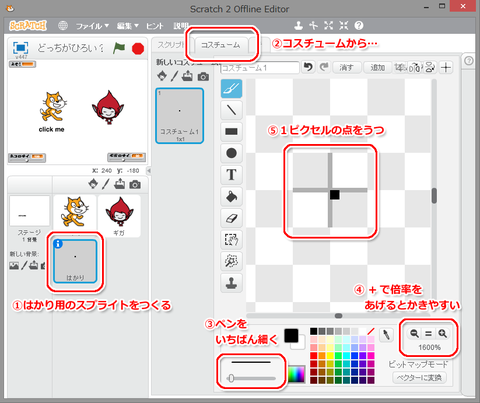Adjust the pen width slider
The height and width of the screenshot is (403, 480).
tap(251, 378)
